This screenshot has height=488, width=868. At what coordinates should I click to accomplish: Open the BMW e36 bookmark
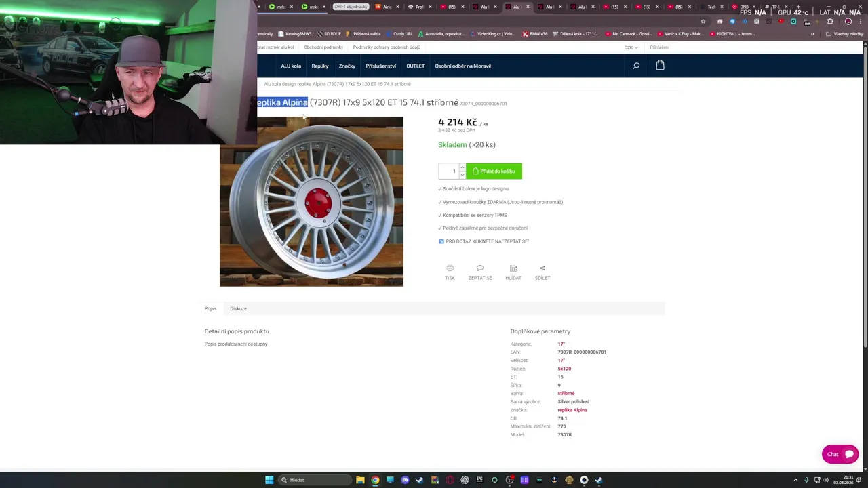pos(536,34)
